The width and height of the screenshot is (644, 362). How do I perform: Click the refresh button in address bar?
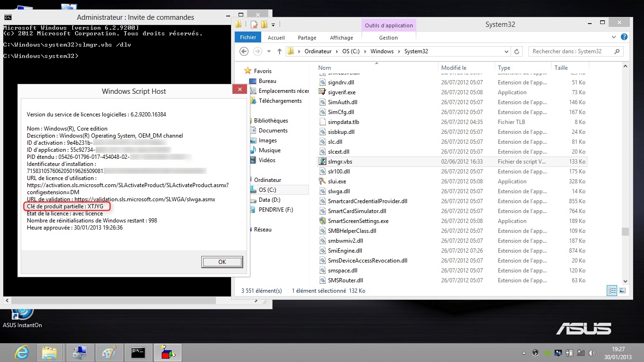pos(517,51)
